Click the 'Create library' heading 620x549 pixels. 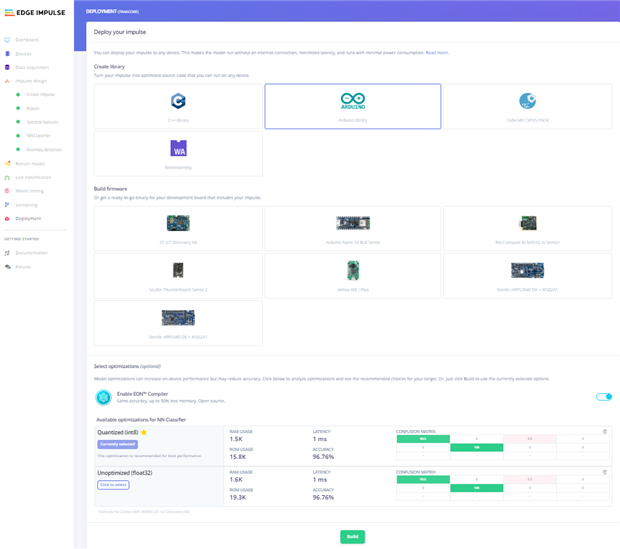tap(109, 67)
